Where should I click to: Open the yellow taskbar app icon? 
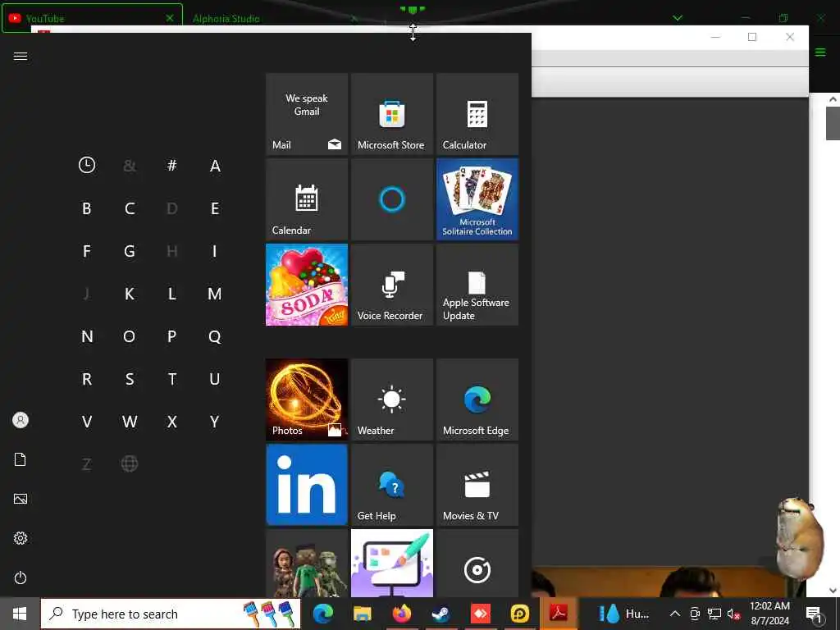click(519, 614)
